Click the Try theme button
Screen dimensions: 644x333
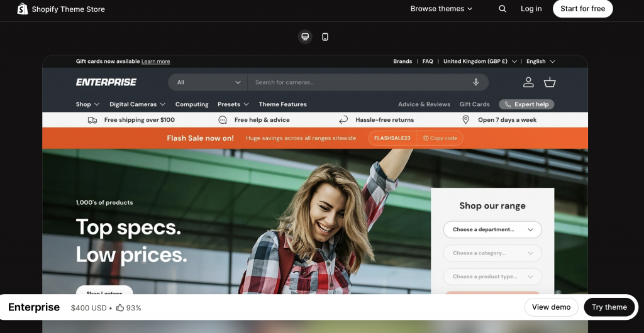[609, 307]
